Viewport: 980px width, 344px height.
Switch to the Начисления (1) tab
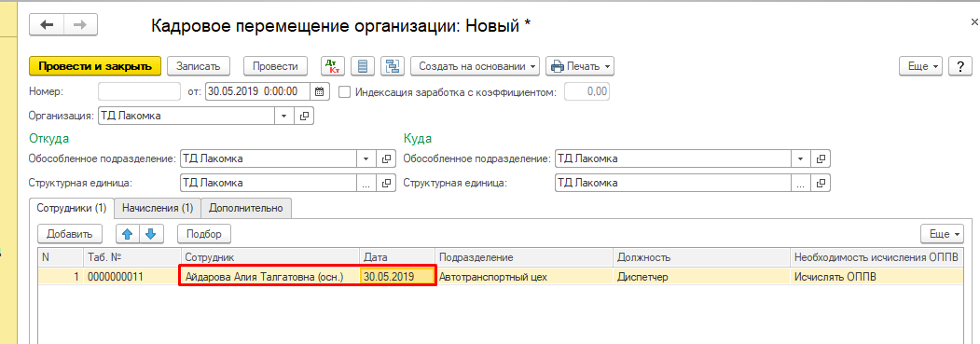click(158, 208)
